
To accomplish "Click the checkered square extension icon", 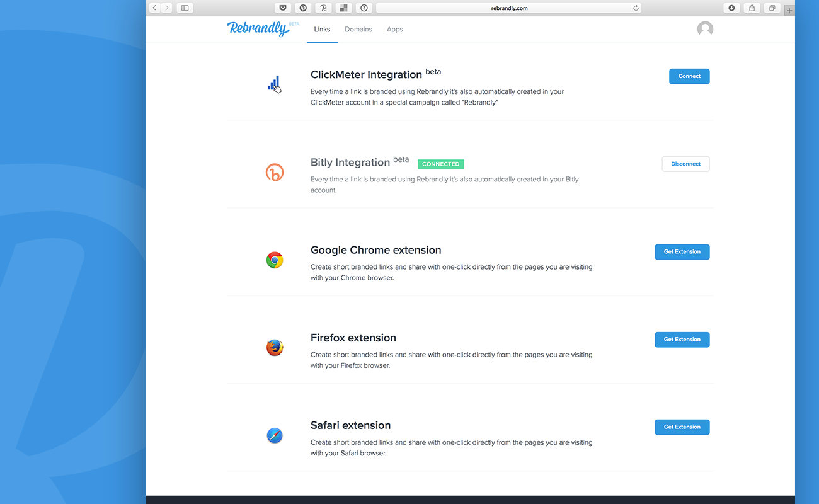I will (343, 8).
